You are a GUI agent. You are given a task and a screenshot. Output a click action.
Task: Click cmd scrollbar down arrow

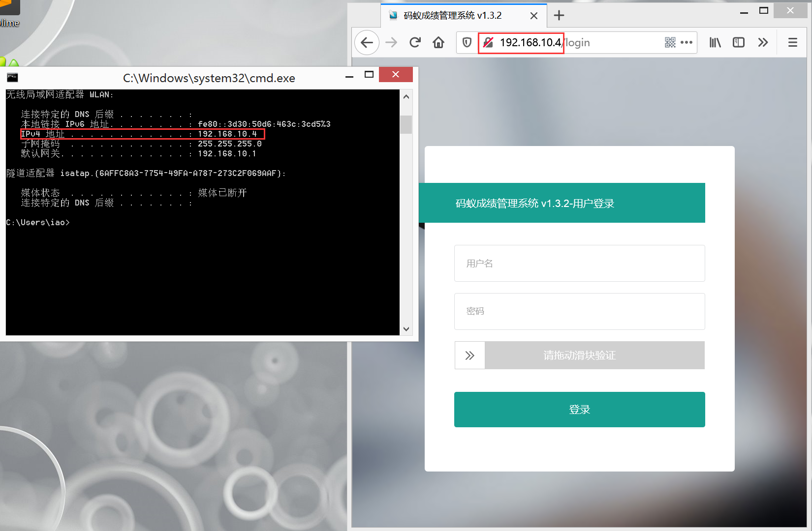pos(406,329)
